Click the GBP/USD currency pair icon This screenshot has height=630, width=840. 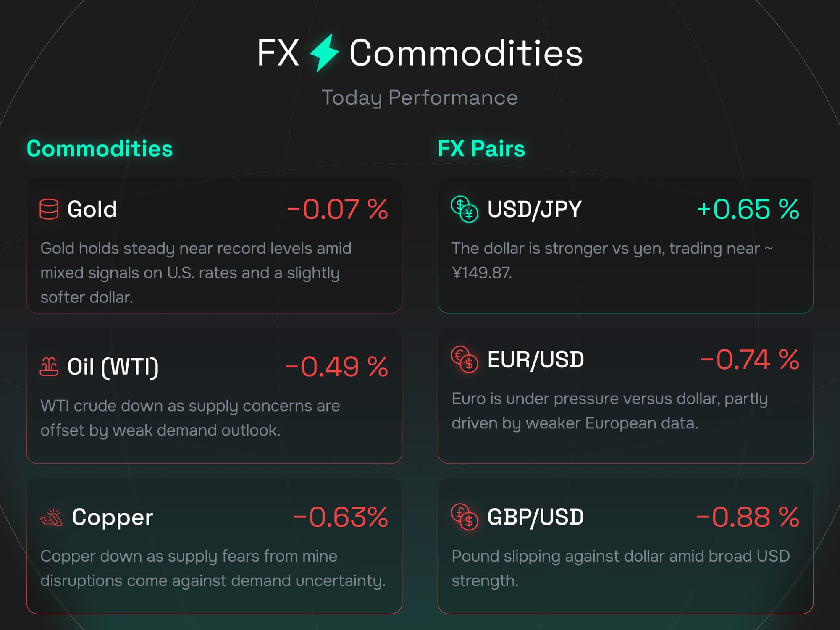(464, 517)
